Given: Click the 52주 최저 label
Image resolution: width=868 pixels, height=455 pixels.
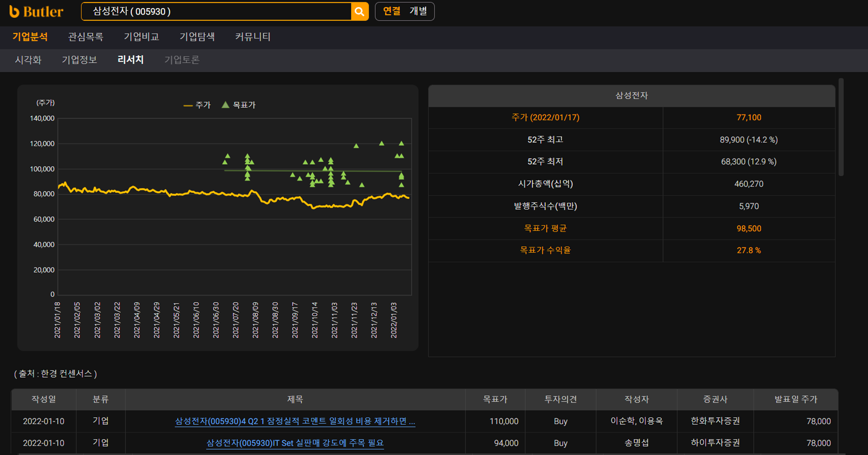Looking at the screenshot, I should 545,162.
